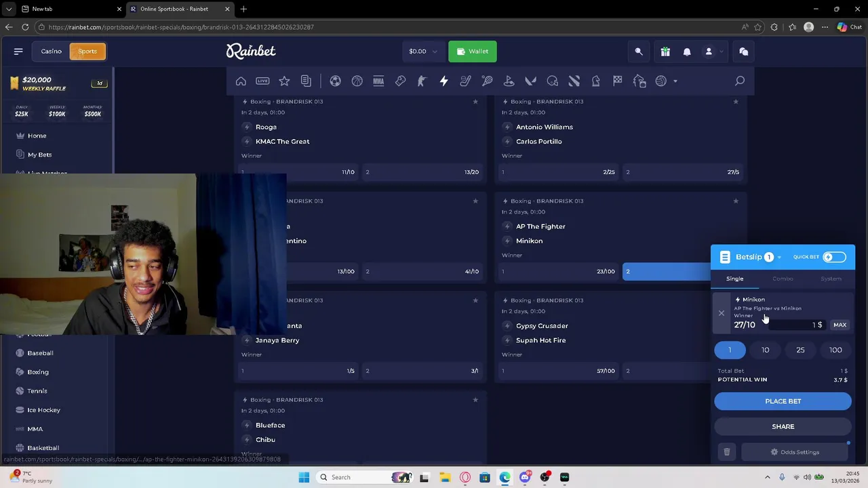Favorite the Rooga vs KMAC match star
868x488 pixels.
[475, 102]
